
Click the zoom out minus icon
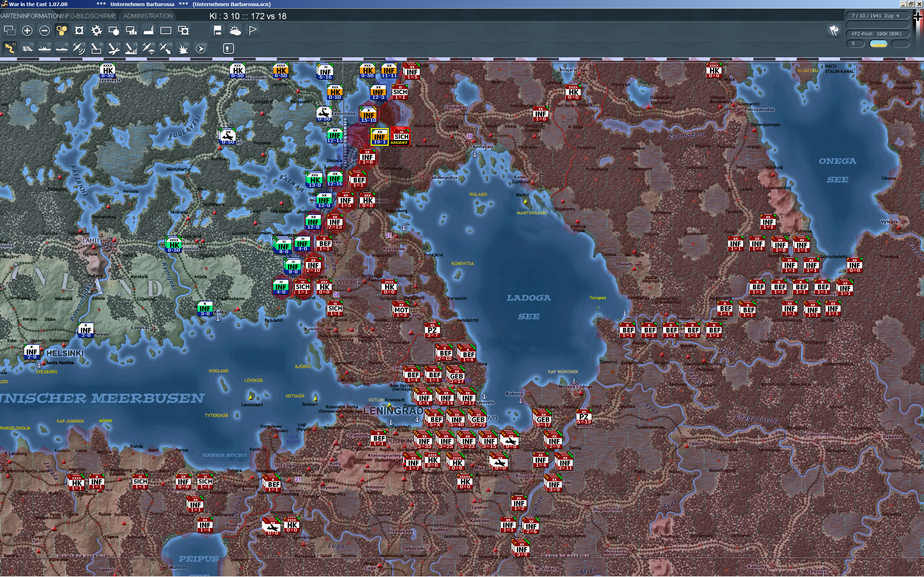coord(44,31)
